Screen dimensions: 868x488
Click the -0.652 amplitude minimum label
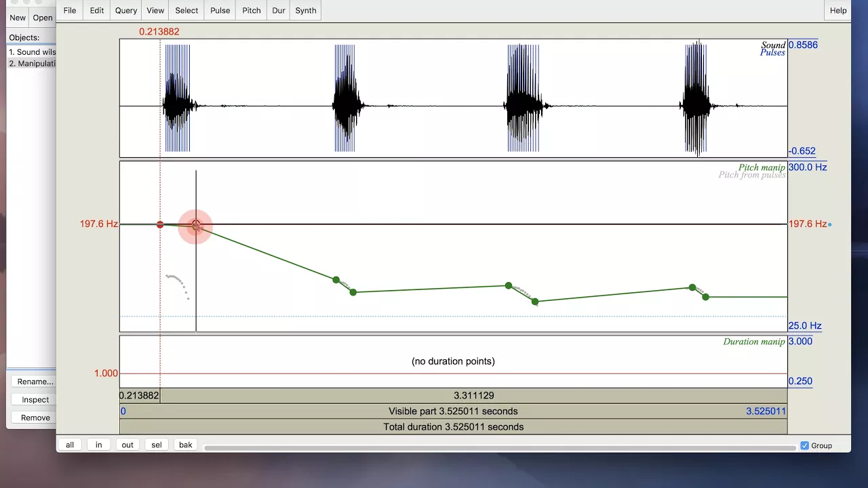click(x=802, y=151)
